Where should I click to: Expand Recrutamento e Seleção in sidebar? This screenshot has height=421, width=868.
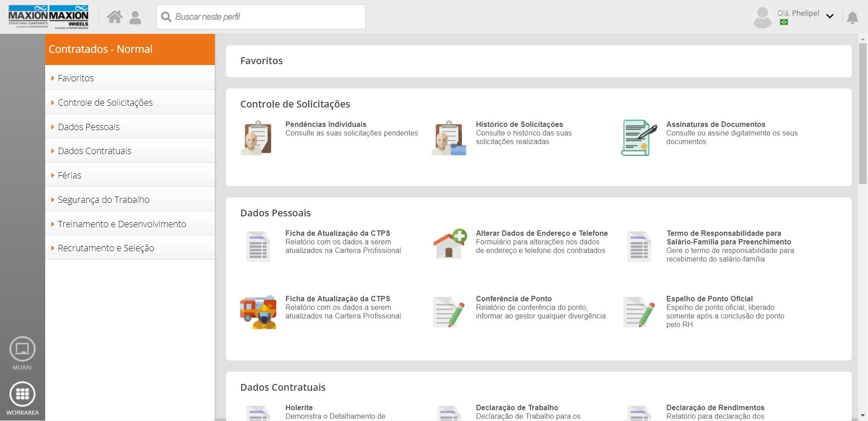pos(130,248)
